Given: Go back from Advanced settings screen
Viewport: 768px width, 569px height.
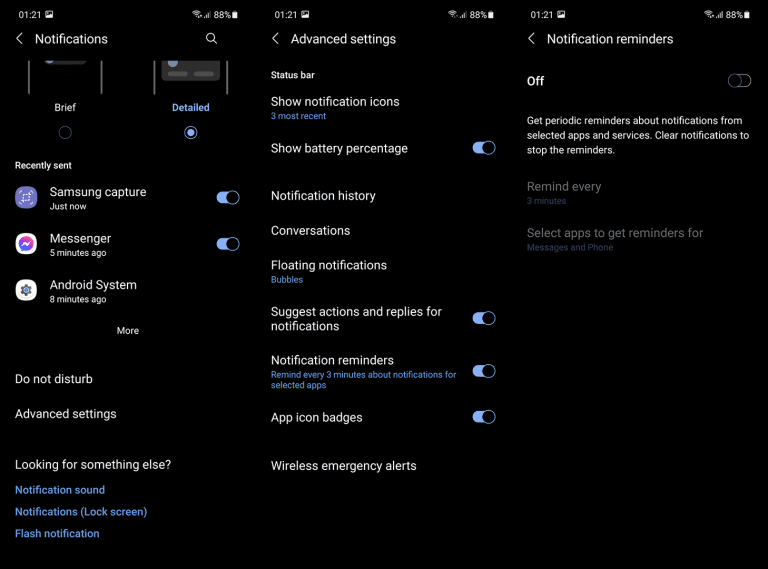Looking at the screenshot, I should tap(276, 38).
